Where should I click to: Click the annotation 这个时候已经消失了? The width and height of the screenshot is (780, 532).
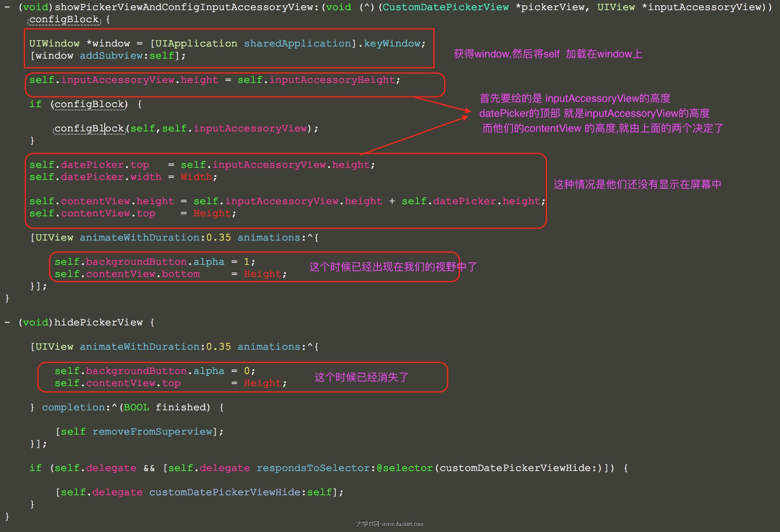[361, 378]
